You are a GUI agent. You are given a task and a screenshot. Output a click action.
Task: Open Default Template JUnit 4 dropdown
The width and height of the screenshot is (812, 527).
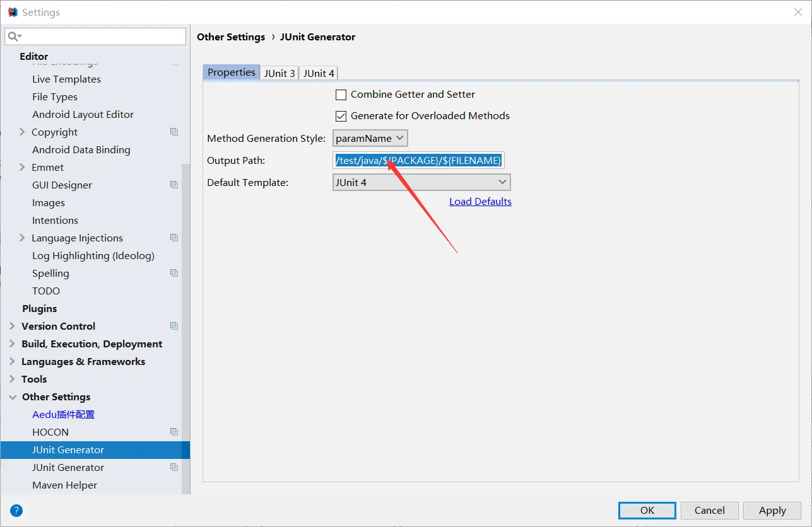click(421, 182)
